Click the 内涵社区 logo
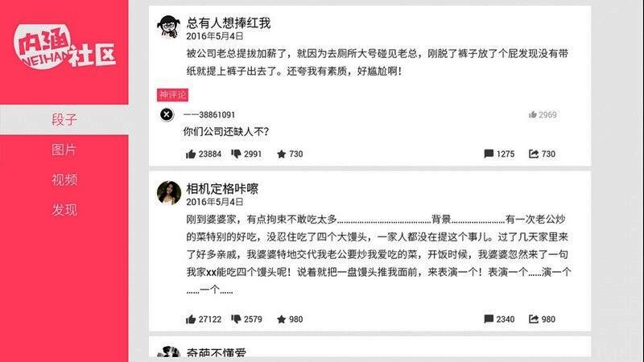Image resolution: width=644 pixels, height=362 pixels. point(64,47)
